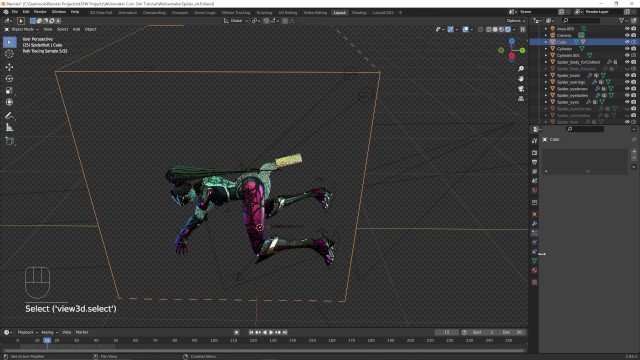
Task: Switch to the UV Editing workspace tab
Action: pyautogui.click(x=288, y=13)
